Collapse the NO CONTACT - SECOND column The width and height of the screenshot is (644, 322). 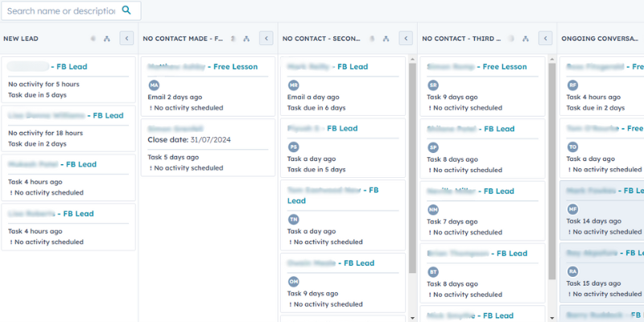coord(406,38)
